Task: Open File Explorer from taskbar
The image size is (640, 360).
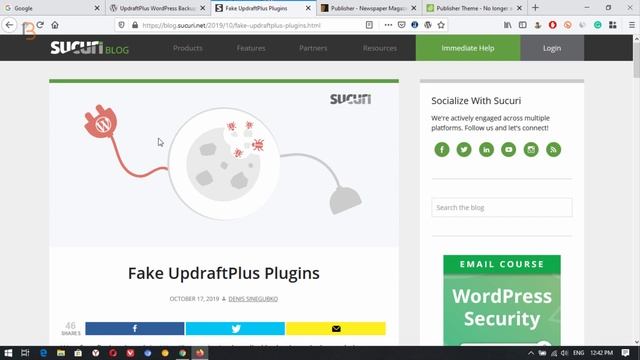Action: (61, 353)
